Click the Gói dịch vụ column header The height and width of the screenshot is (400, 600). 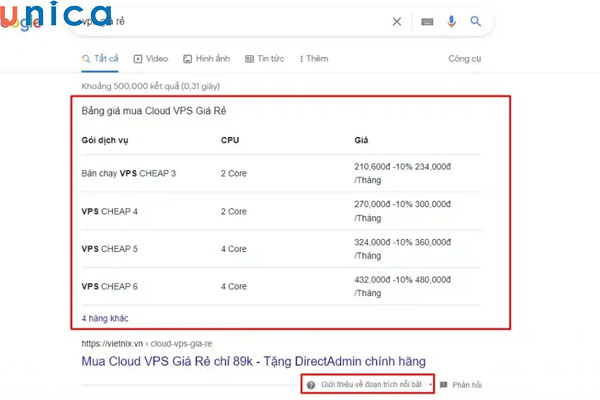[x=105, y=140]
